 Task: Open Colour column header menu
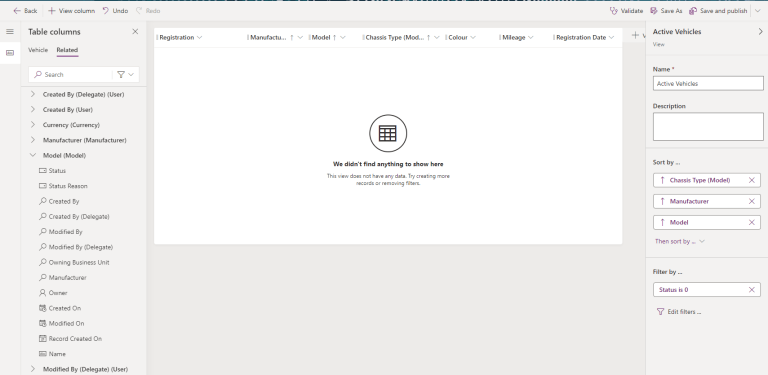(x=473, y=38)
